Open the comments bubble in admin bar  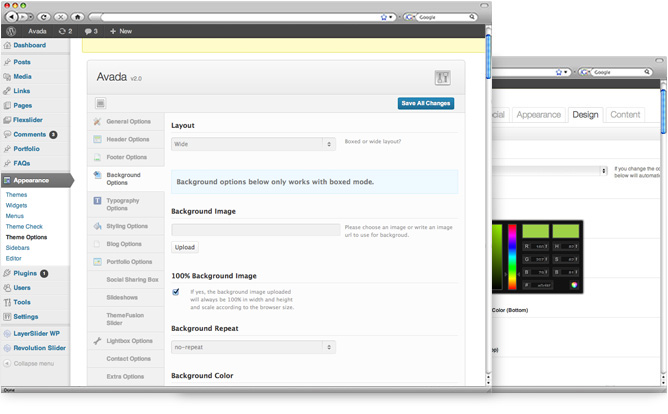coord(92,31)
